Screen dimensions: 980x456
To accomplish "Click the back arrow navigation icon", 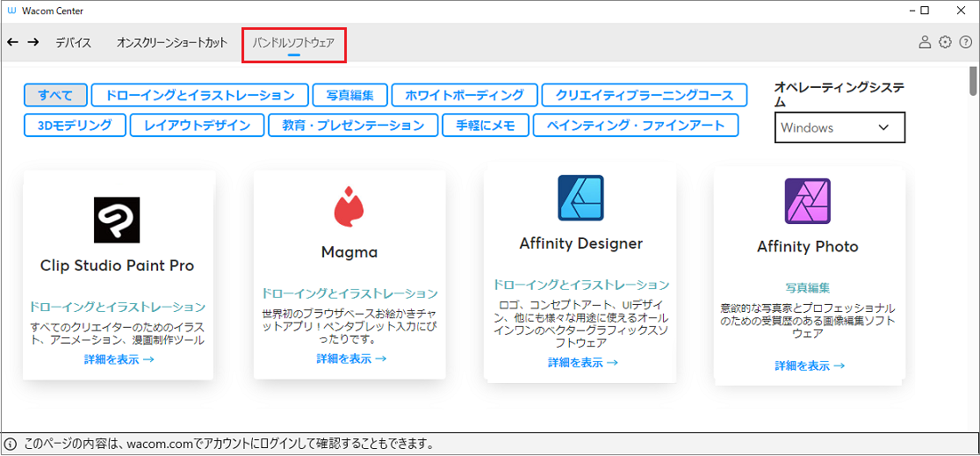I will pos(12,42).
